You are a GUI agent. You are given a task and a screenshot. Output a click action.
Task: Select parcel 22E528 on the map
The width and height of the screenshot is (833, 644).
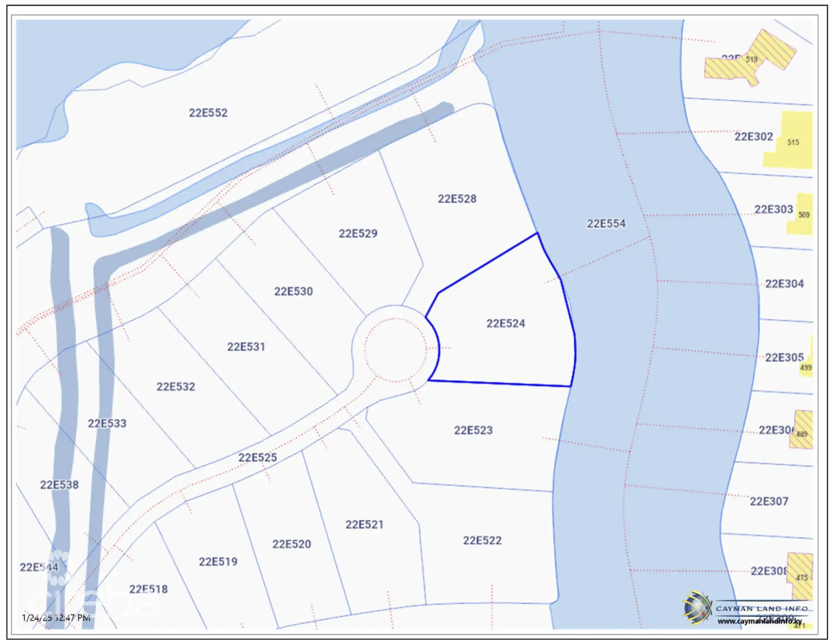point(457,199)
